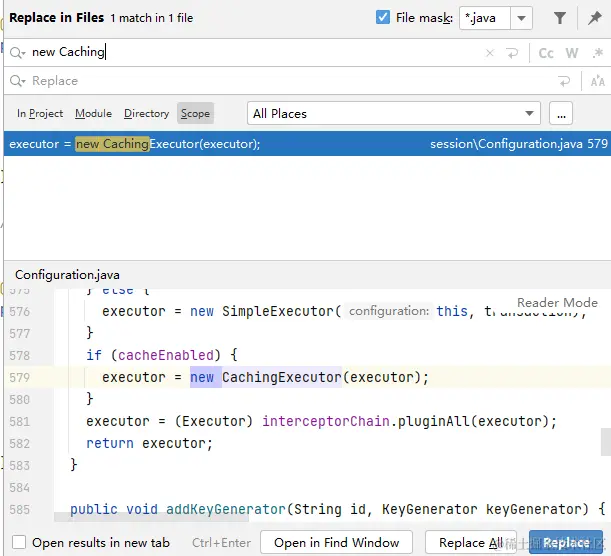The image size is (611, 556).
Task: Click line number 581 in gutter
Action: click(x=19, y=422)
